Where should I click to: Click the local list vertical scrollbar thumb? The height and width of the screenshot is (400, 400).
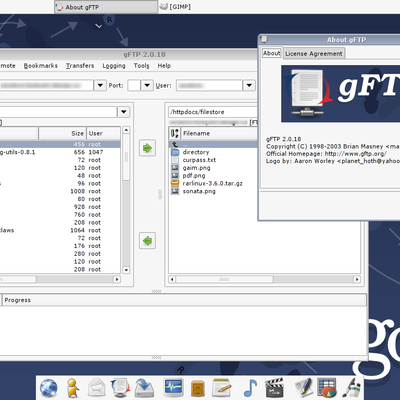(x=126, y=157)
